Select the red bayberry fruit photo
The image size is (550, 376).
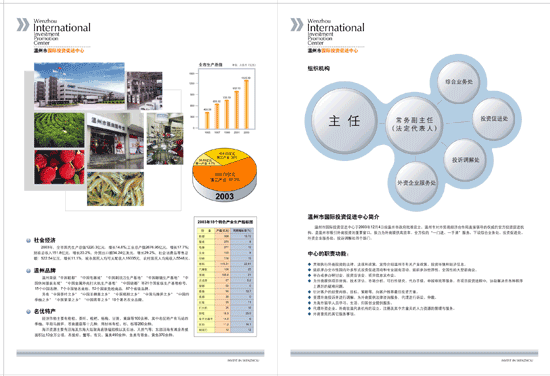pyautogui.click(x=59, y=167)
